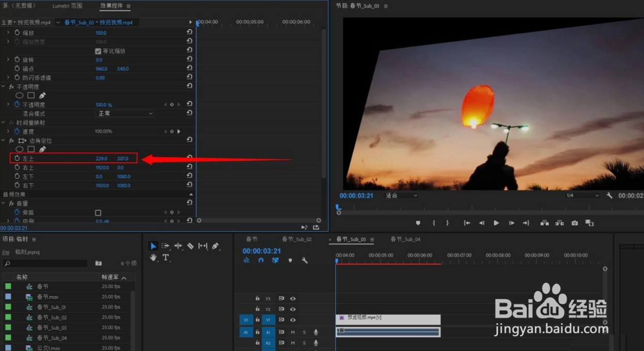Open the 1/4 playback resolution dropdown
Screen dimensions: 644x351
(x=582, y=195)
